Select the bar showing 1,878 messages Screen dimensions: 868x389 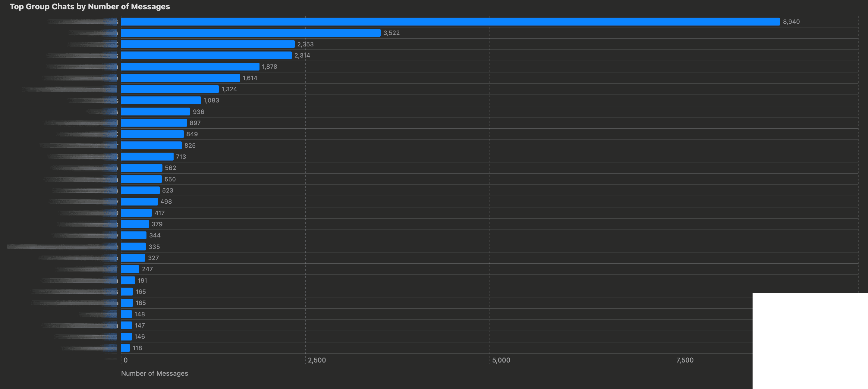point(190,66)
